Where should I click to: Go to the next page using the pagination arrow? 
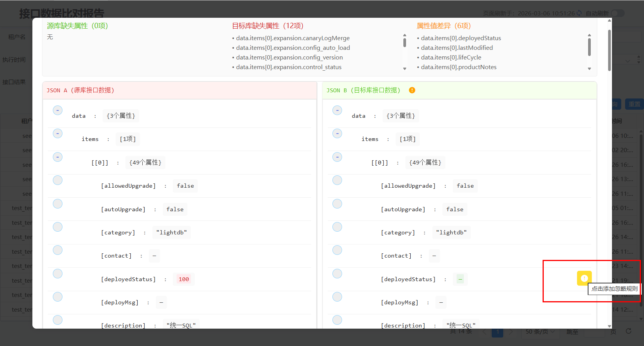click(511, 332)
